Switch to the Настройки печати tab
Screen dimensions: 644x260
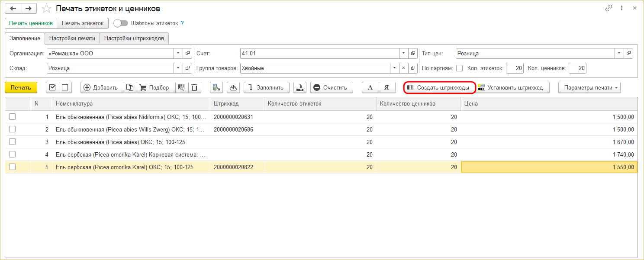pyautogui.click(x=72, y=38)
